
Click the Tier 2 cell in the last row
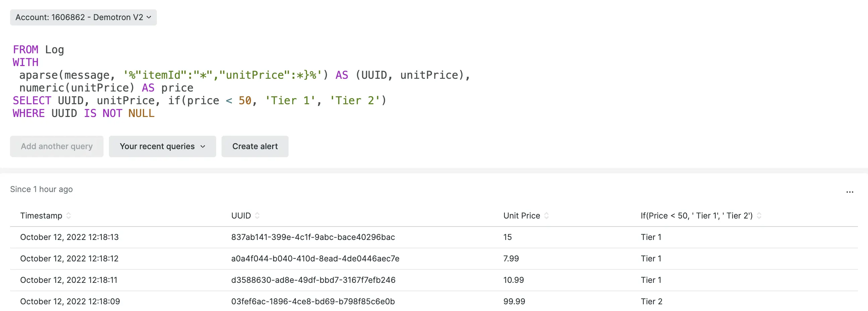(x=652, y=301)
